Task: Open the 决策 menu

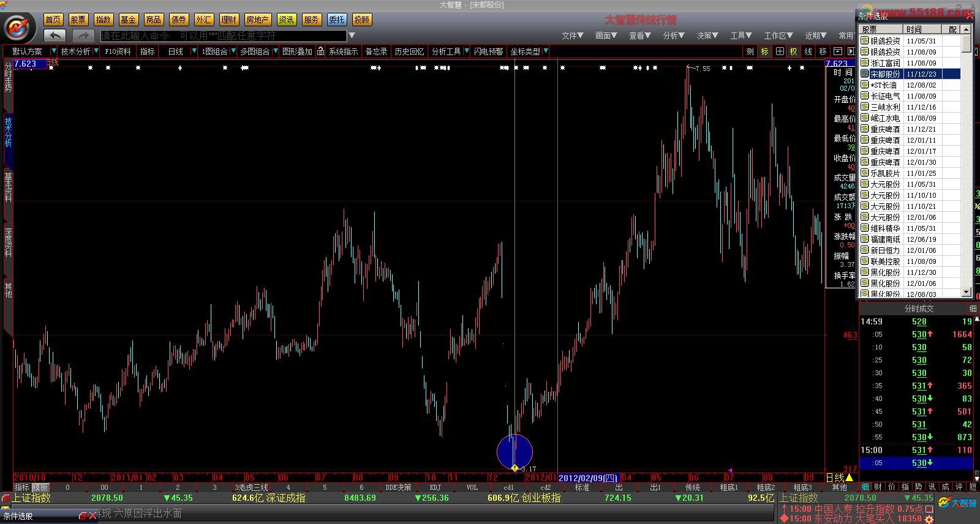Action: [x=707, y=36]
